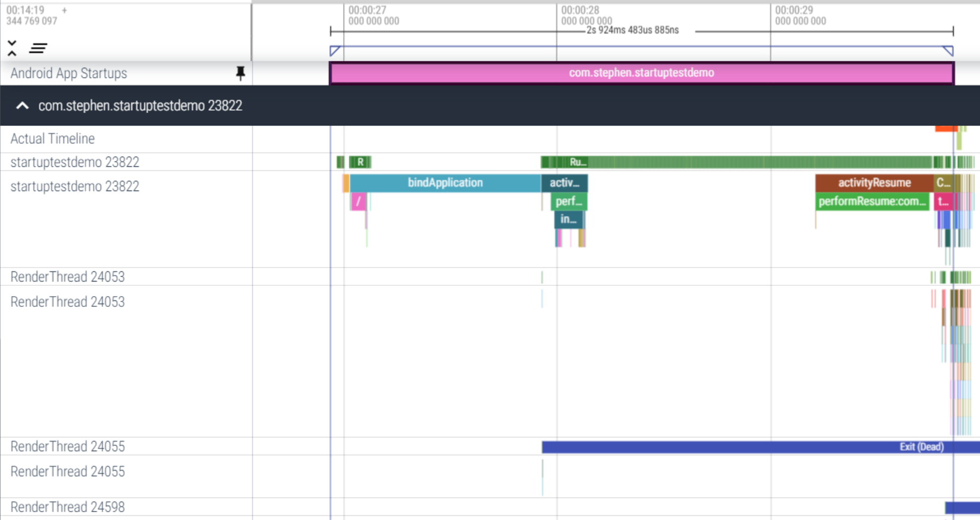This screenshot has width=980, height=520.
Task: Click the performResume:com... slice
Action: (x=871, y=202)
